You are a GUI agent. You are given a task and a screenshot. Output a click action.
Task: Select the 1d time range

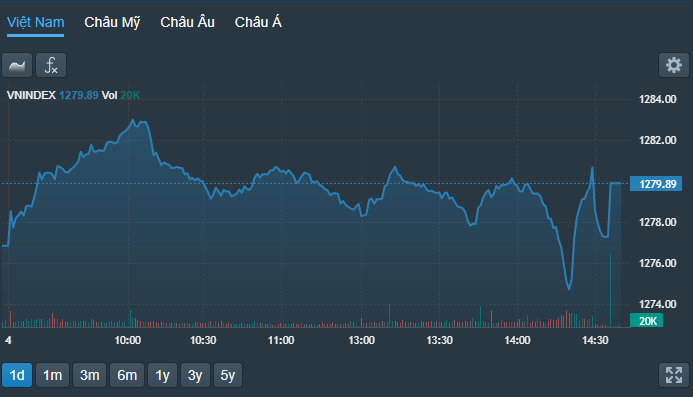point(17,375)
